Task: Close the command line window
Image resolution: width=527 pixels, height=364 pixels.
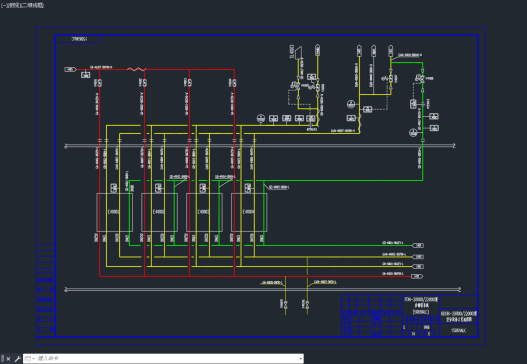Action: point(8,359)
